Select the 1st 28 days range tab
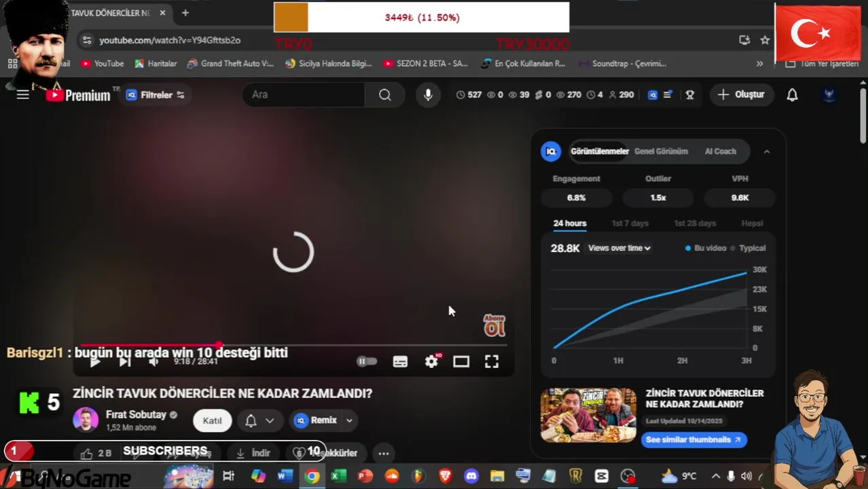 click(695, 223)
